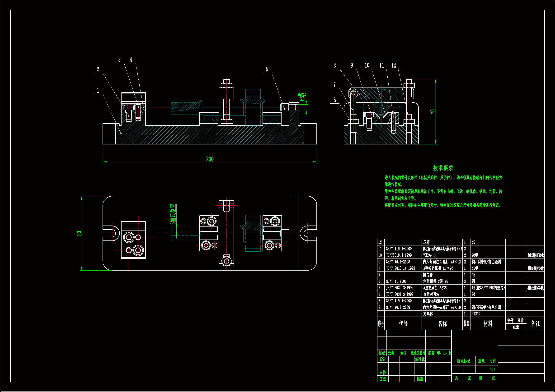Click the 设计 label in title block
The image size is (555, 392).
[382, 360]
